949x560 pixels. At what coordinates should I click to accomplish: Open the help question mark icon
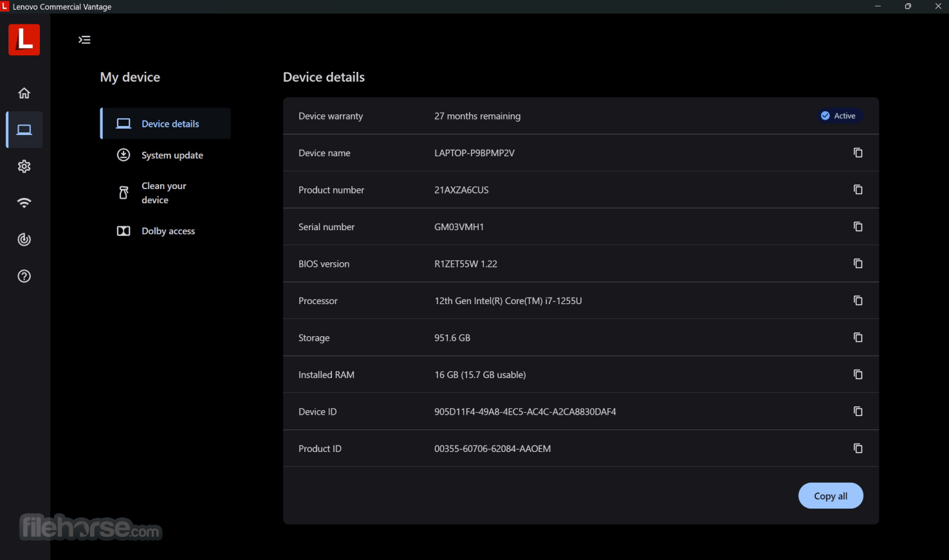[24, 276]
